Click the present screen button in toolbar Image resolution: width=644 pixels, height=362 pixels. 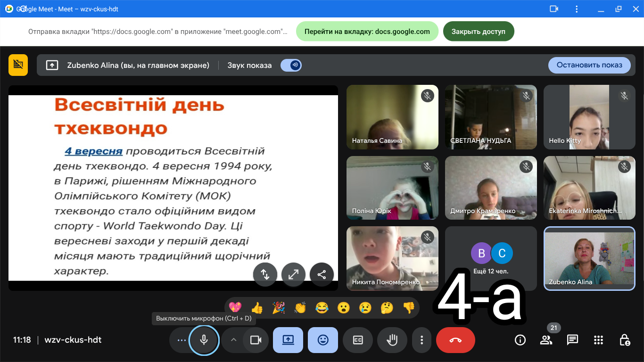point(288,340)
